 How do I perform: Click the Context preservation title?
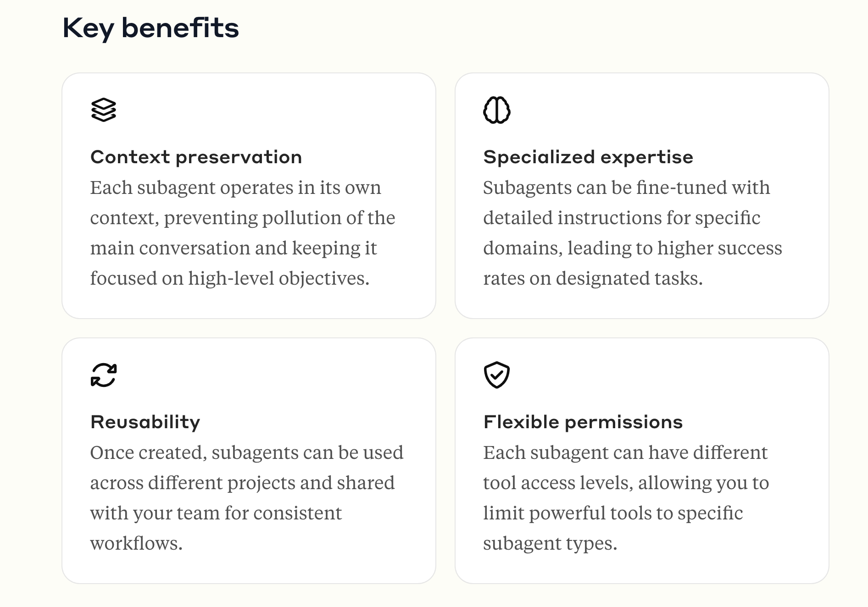(196, 157)
